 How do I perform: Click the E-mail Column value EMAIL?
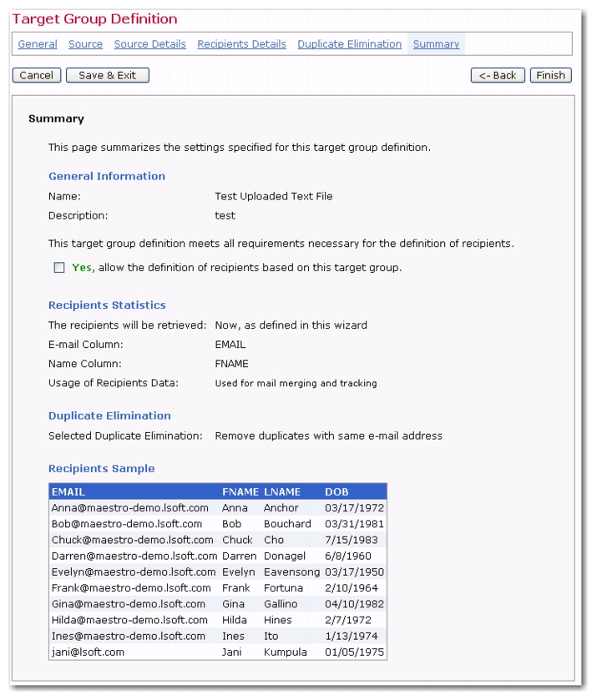230,345
